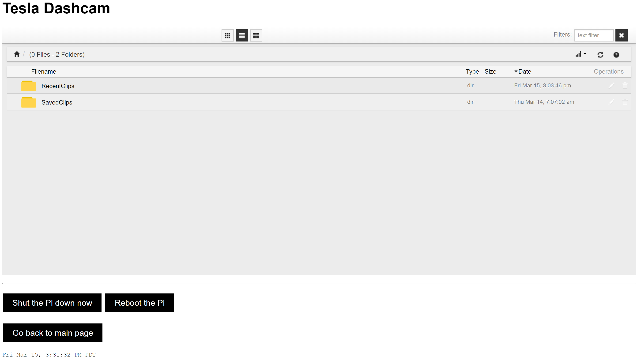637x364 pixels.
Task: Expand the signal strength dropdown
Action: pyautogui.click(x=581, y=54)
